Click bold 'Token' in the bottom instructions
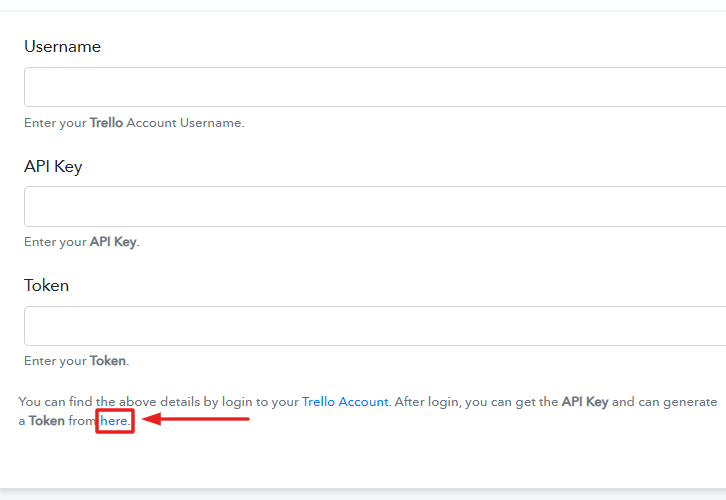The width and height of the screenshot is (726, 500). tap(48, 422)
